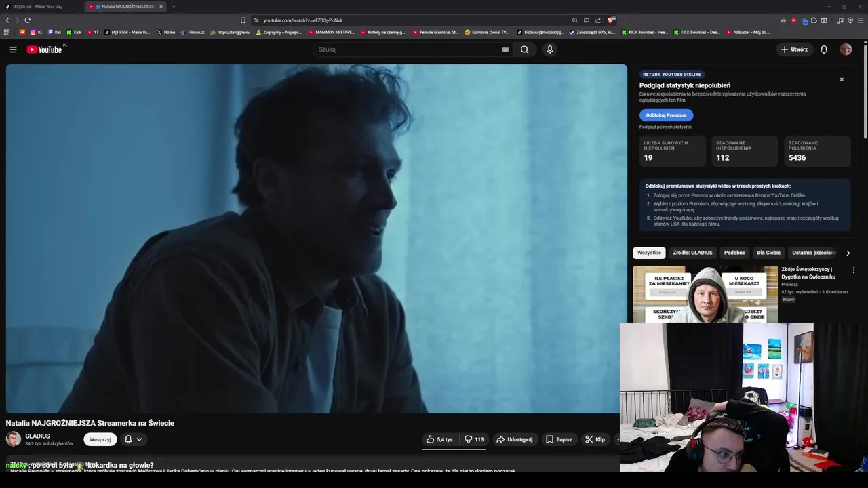
Task: Open the GLADIUS channel name link
Action: (37, 436)
